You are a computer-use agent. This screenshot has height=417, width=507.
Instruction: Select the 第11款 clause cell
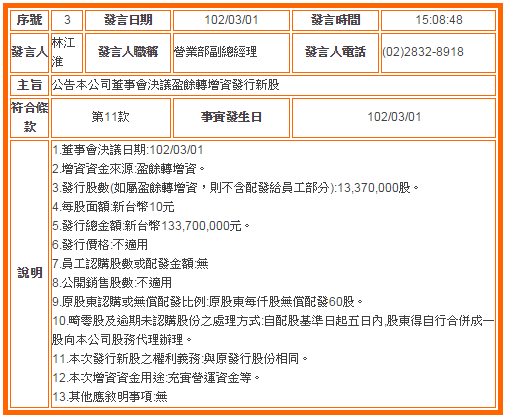coord(111,118)
